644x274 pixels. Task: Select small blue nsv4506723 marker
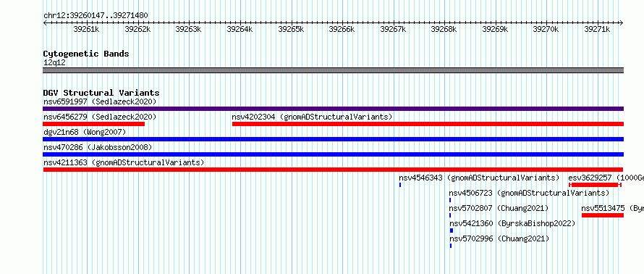[450, 200]
